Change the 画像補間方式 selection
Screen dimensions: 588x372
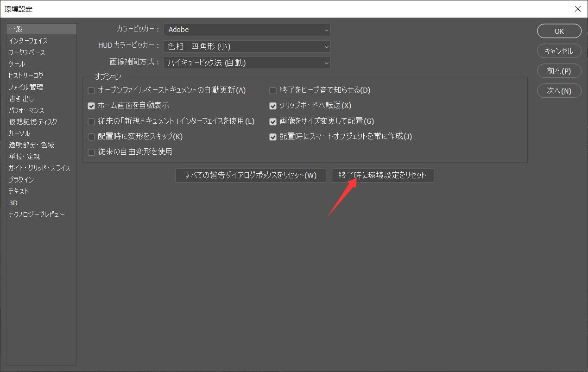coord(247,63)
